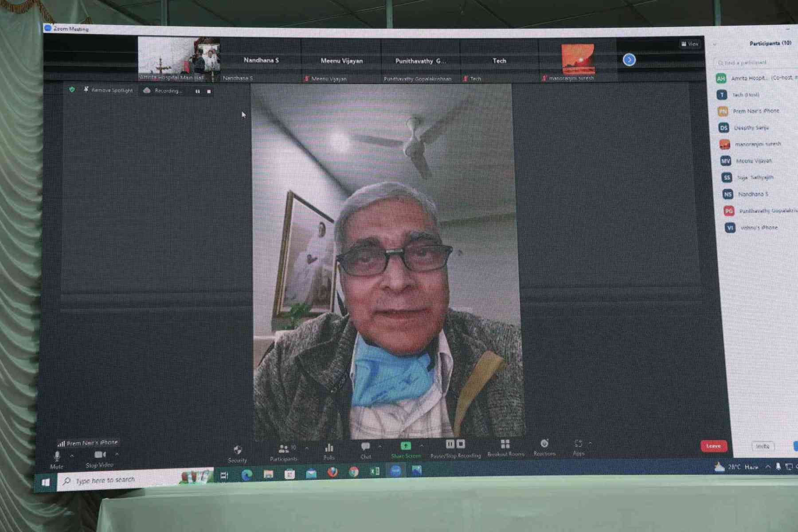Open video options caret beside Stop Video
Viewport: 798px width, 532px height.
117,454
